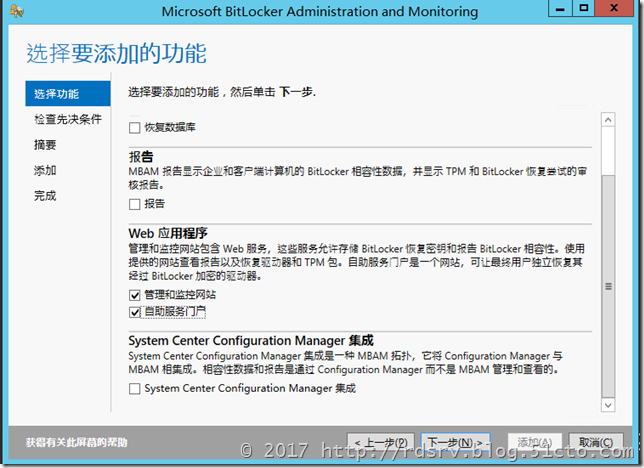Open 获得有关此屏幕的帮助 help link
This screenshot has height=468, width=644.
76,443
